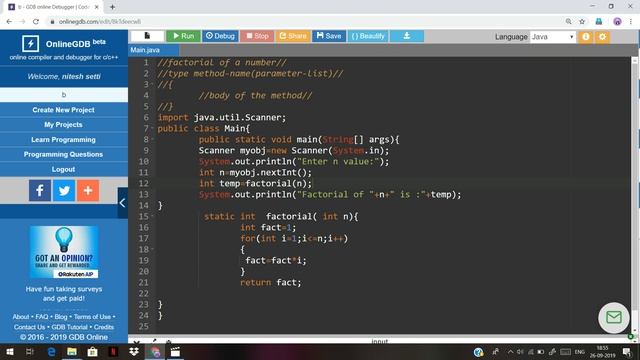The image size is (640, 360).
Task: Open Learn Programming
Action: (64, 140)
